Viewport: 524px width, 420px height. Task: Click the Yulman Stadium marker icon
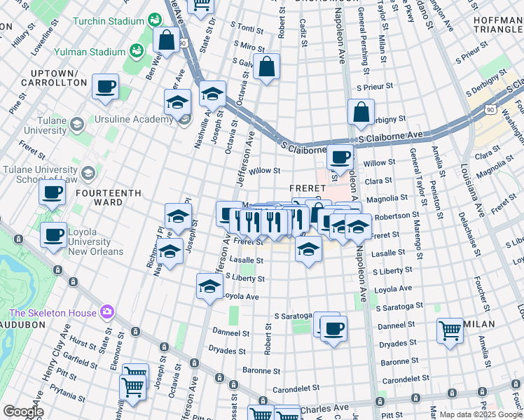click(x=137, y=51)
